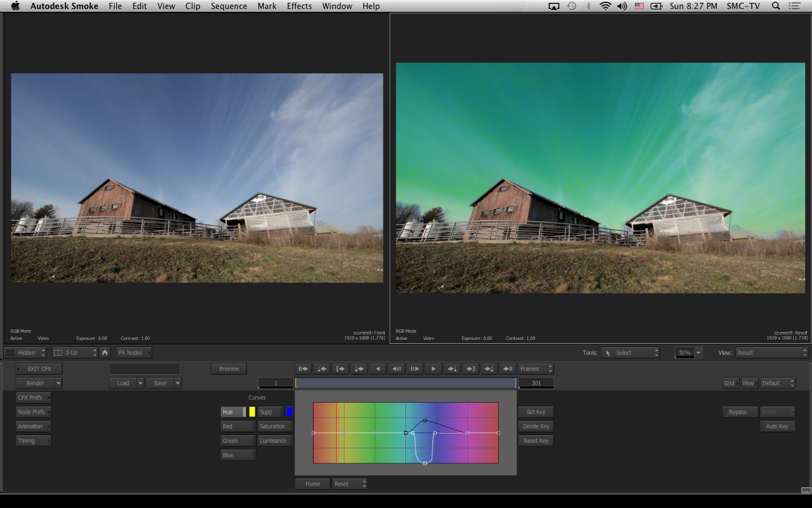The height and width of the screenshot is (508, 812).
Task: Click the home icon beside 2-Up
Action: click(105, 353)
